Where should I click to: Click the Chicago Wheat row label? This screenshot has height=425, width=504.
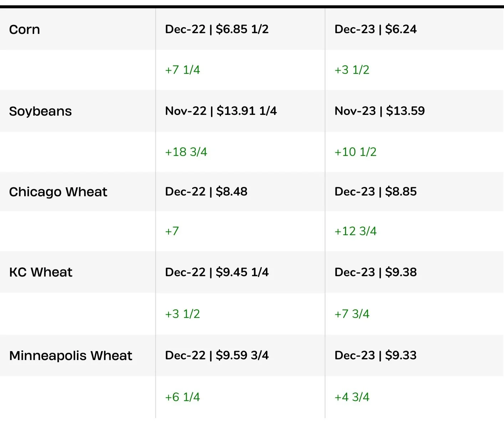pyautogui.click(x=58, y=192)
